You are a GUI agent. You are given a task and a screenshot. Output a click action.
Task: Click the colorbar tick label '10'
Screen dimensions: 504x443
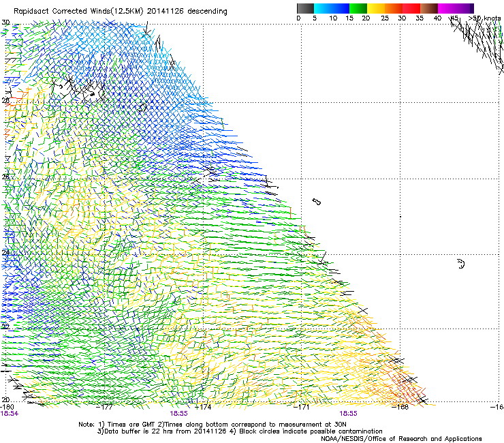pyautogui.click(x=333, y=18)
